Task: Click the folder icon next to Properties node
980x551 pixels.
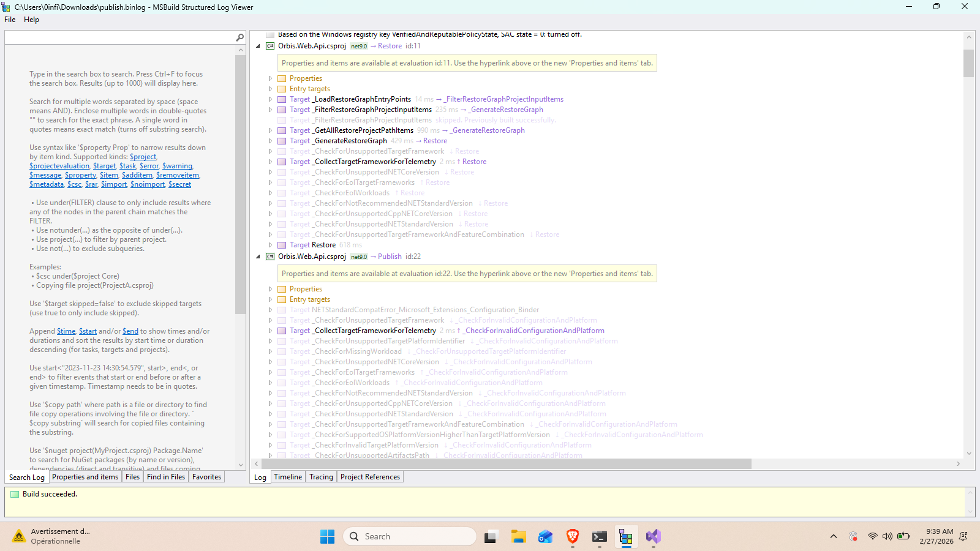Action: [x=282, y=78]
